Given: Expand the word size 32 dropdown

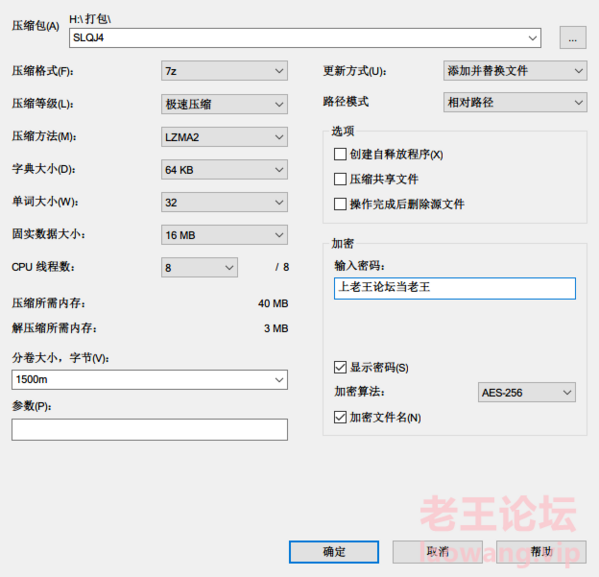Looking at the screenshot, I should point(224,202).
